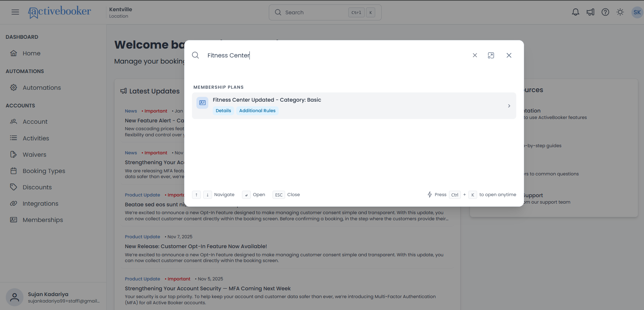Image resolution: width=644 pixels, height=310 pixels.
Task: Click the Fitness Center search input field
Action: point(335,55)
